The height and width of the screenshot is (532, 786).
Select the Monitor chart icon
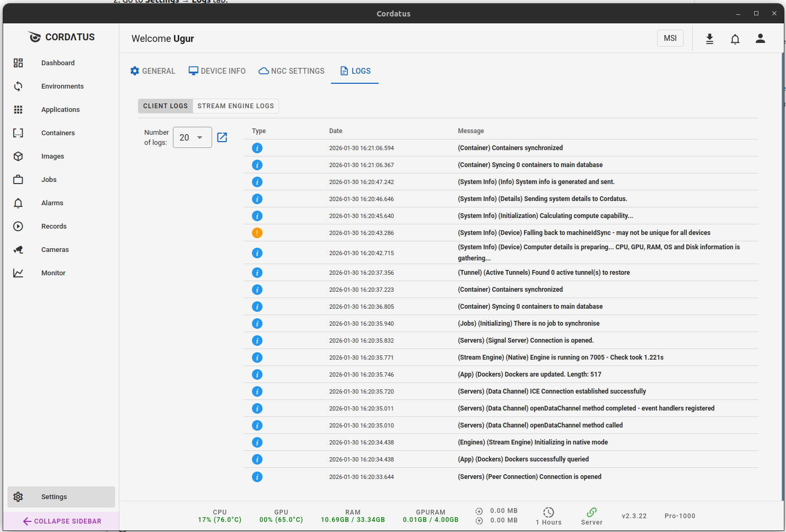[18, 273]
